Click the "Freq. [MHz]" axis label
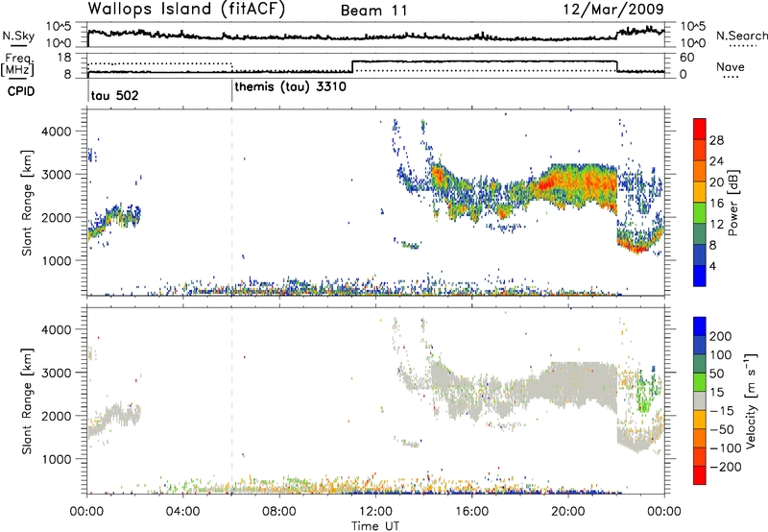 19,64
